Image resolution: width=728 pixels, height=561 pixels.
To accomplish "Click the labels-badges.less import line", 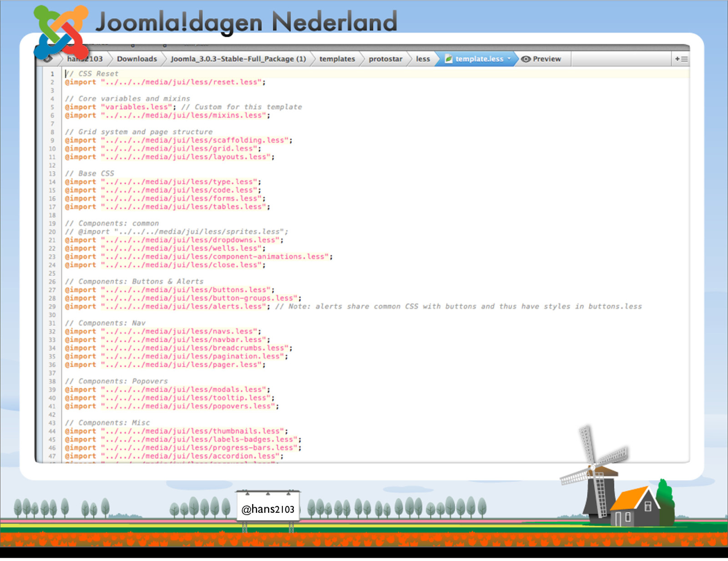I will 183,439.
